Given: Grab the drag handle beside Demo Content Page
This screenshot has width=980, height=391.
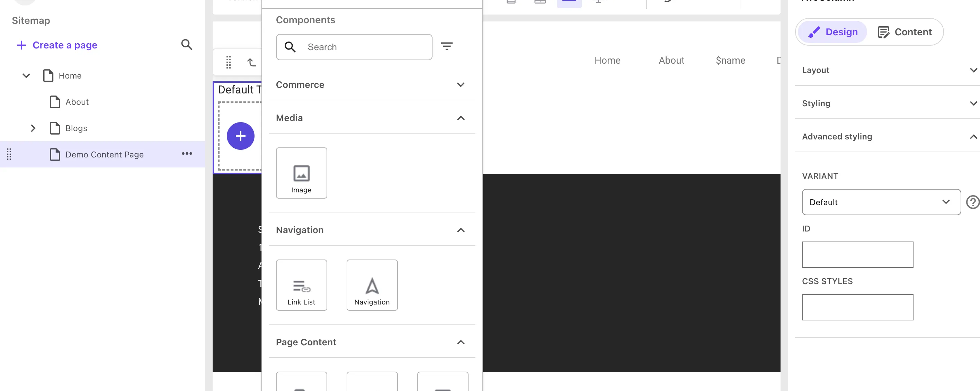Looking at the screenshot, I should 9,154.
